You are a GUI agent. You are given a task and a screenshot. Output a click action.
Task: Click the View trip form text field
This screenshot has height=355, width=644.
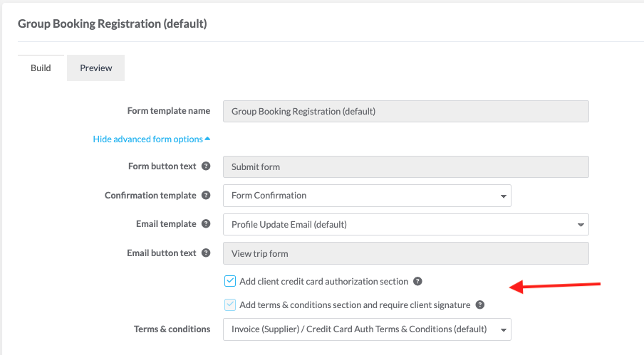click(x=405, y=253)
